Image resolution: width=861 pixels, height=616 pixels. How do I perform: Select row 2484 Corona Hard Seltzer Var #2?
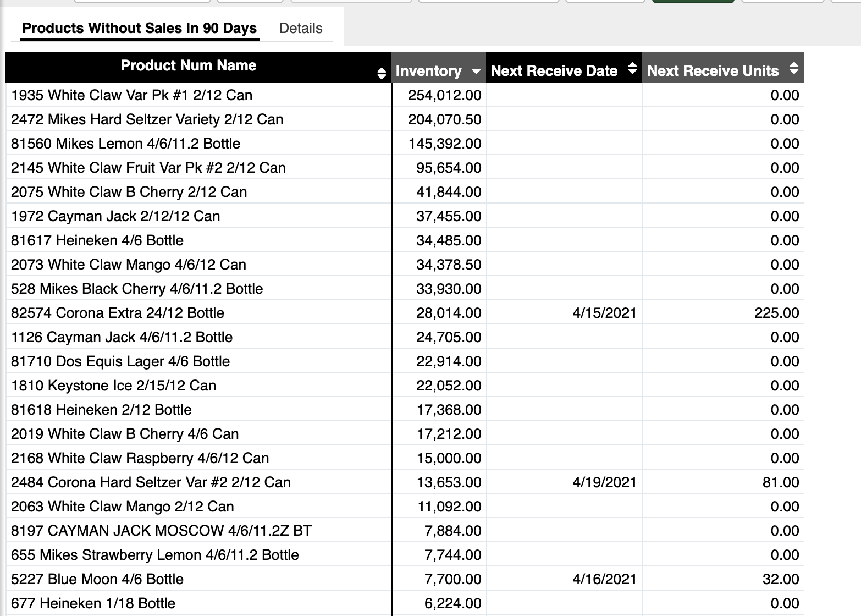(405, 482)
